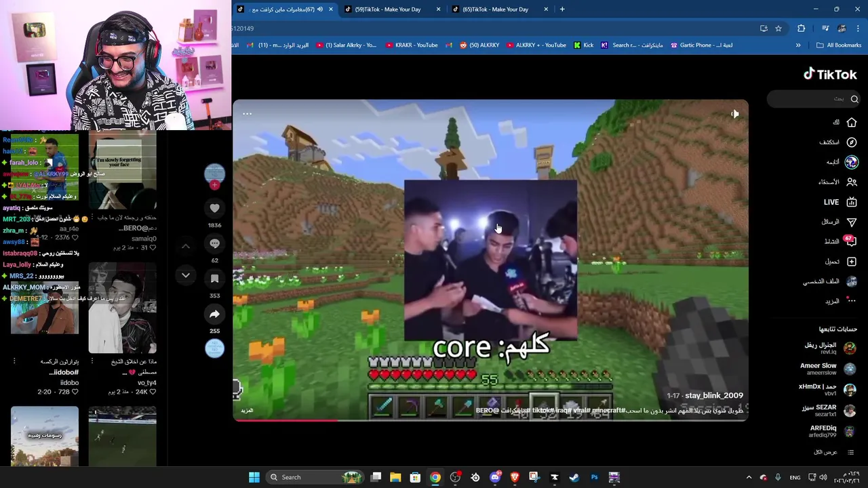Open a new browser tab

click(562, 9)
